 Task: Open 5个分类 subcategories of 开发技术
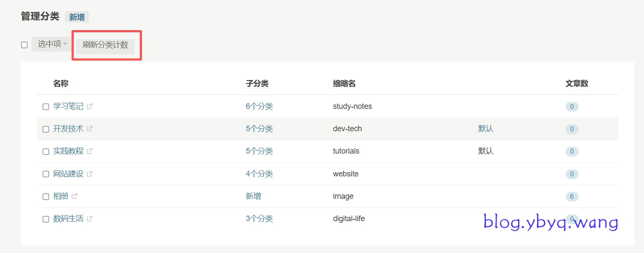(259, 129)
